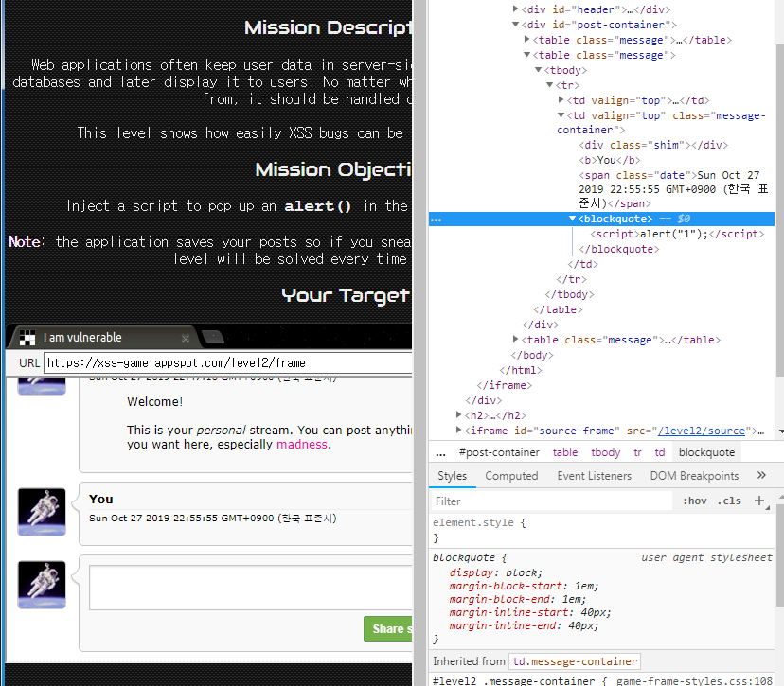Click the td.message-container inherited link
The width and height of the screenshot is (784, 686).
pyautogui.click(x=575, y=661)
